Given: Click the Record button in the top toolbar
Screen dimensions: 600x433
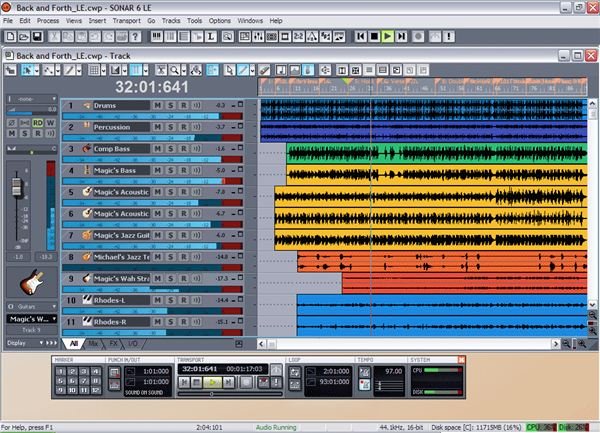Looking at the screenshot, I should pyautogui.click(x=418, y=36).
